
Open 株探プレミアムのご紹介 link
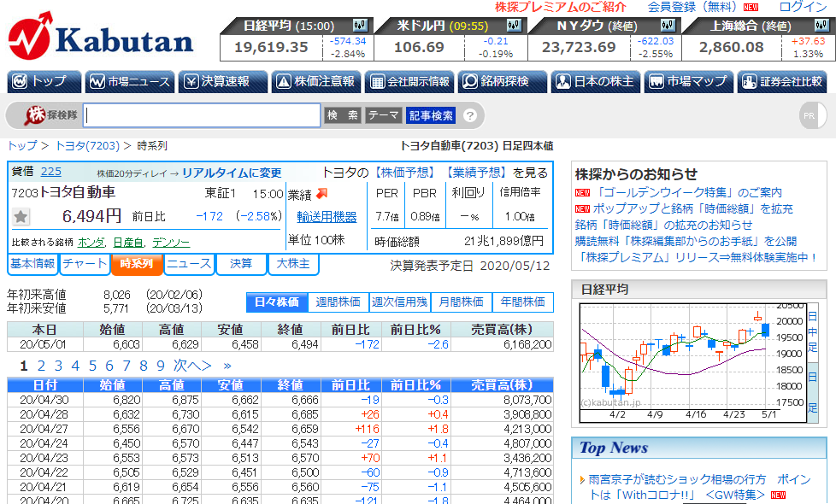(561, 7)
